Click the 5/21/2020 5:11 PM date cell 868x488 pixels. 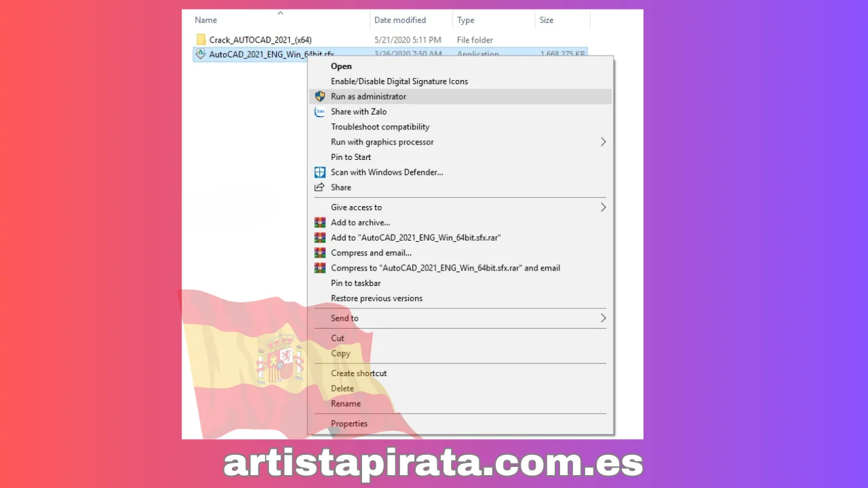point(408,40)
